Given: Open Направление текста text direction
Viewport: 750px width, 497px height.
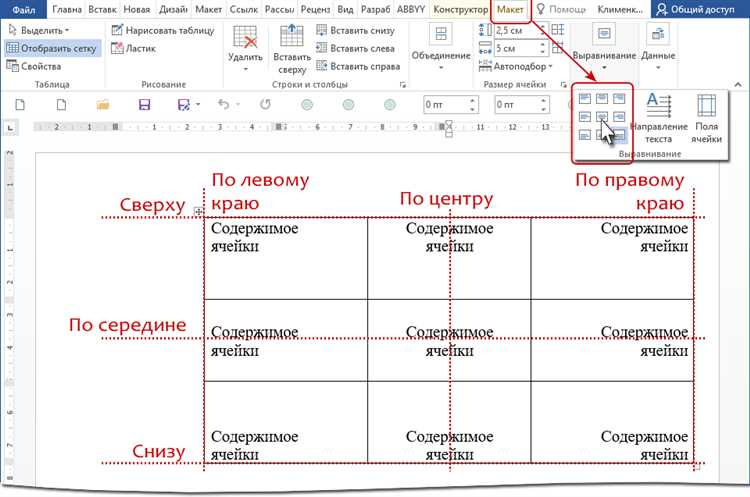Looking at the screenshot, I should tap(659, 118).
